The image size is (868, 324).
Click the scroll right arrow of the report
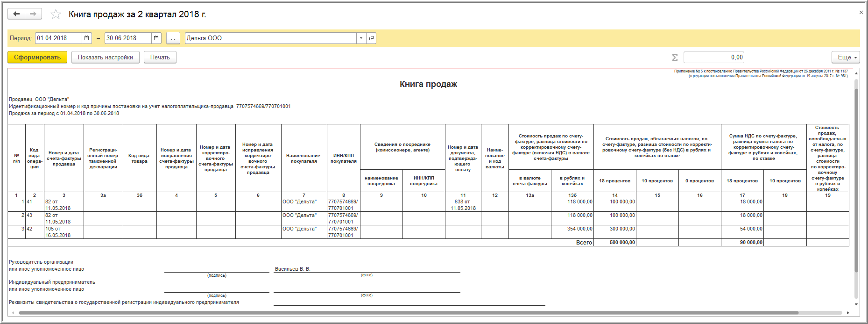click(x=848, y=313)
